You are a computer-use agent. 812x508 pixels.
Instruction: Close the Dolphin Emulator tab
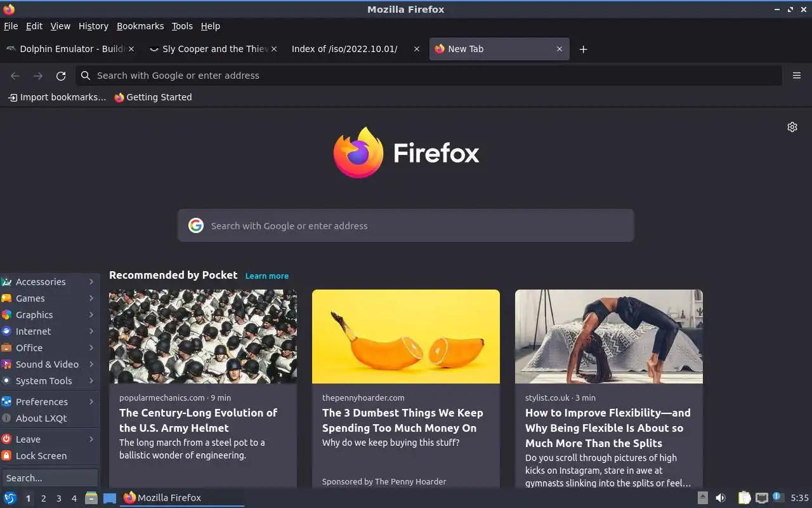point(131,49)
